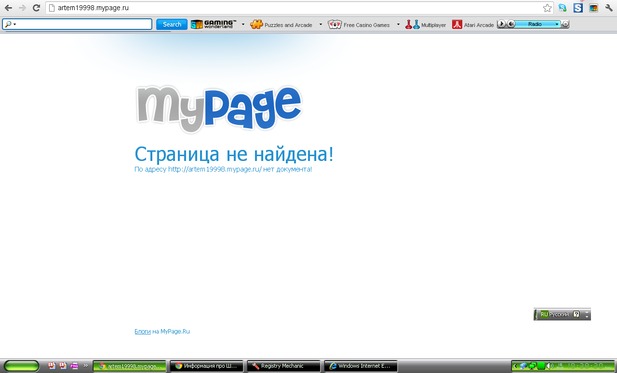Viewport: 617px width, 373px height.
Task: Mute the radio with the speaker icon
Action: pos(510,24)
